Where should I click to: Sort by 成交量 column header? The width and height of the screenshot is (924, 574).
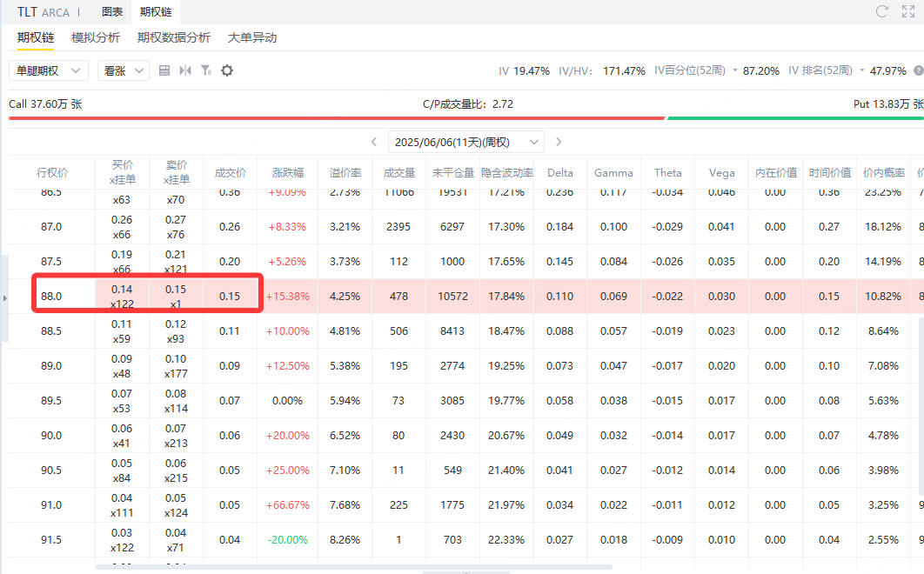(x=399, y=173)
